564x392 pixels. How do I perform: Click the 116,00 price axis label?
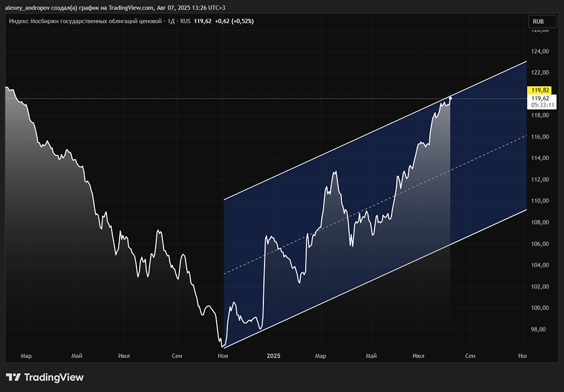[x=540, y=136]
